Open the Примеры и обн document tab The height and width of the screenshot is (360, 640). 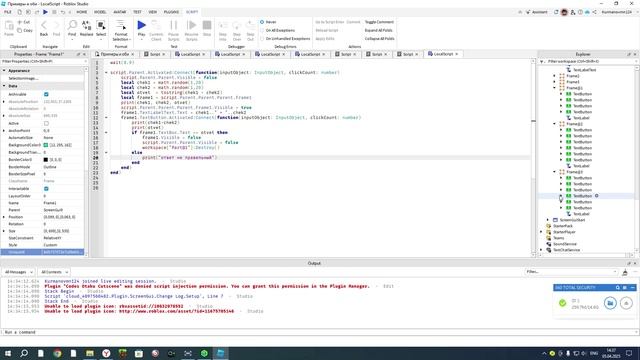[x=115, y=54]
